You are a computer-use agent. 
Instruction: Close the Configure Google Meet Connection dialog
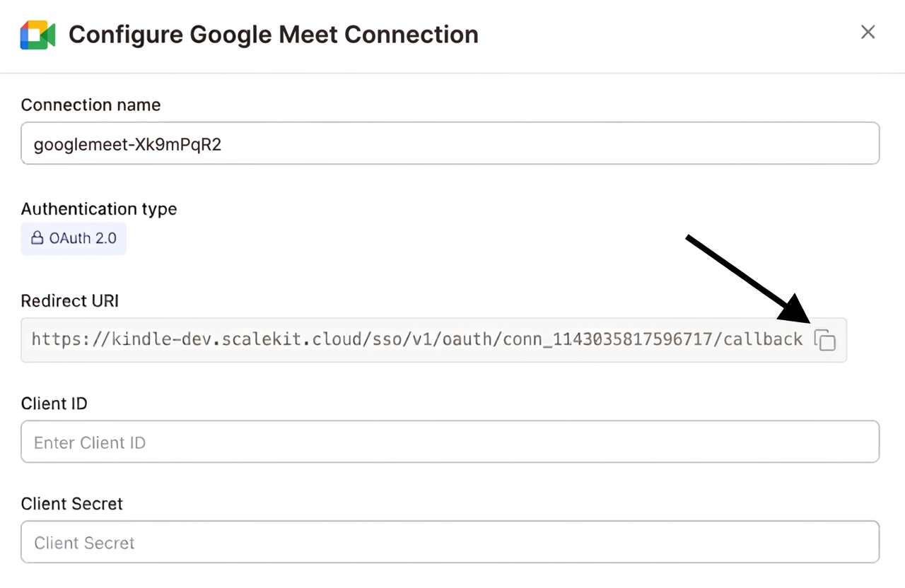(868, 32)
